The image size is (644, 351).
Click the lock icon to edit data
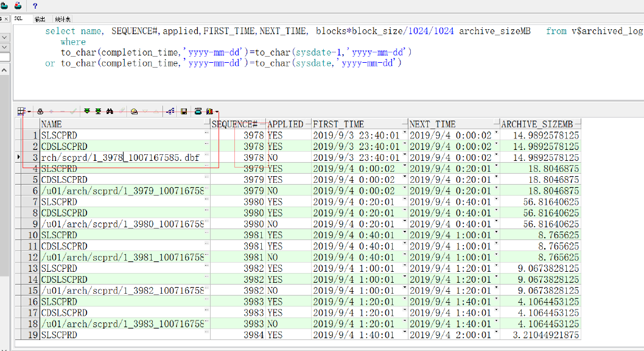(x=40, y=112)
